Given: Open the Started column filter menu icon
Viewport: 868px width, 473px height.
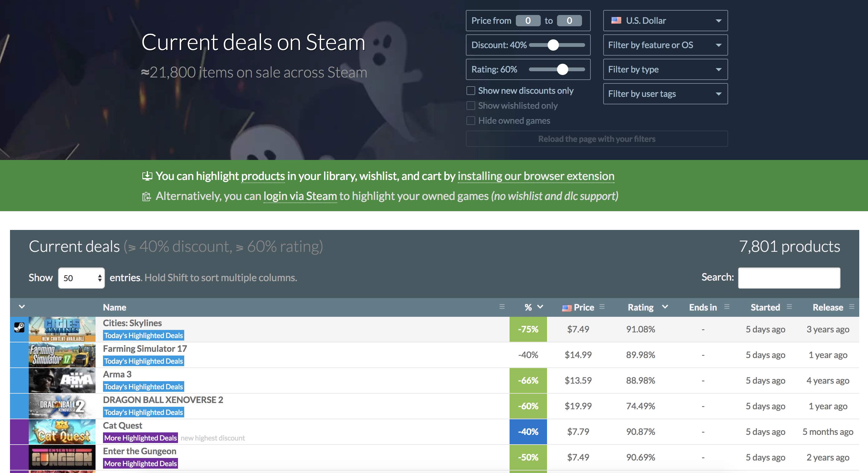Looking at the screenshot, I should click(x=790, y=307).
